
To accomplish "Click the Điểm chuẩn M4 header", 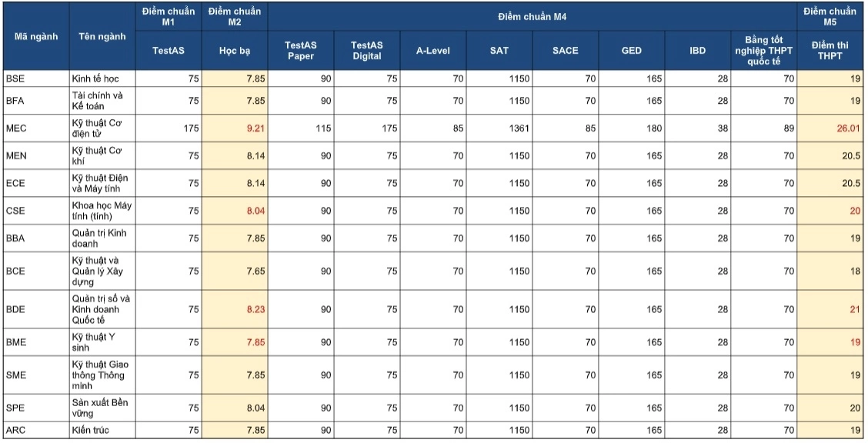I will click(x=532, y=17).
